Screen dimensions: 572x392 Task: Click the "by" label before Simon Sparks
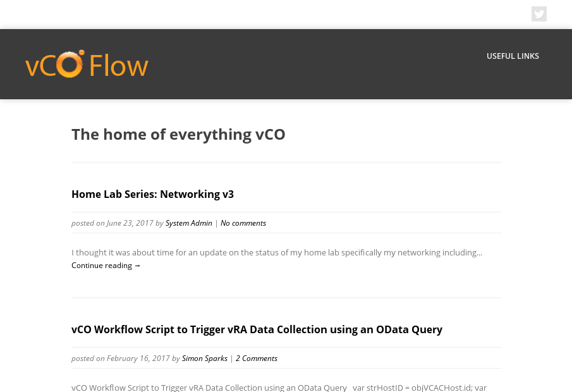tap(176, 358)
